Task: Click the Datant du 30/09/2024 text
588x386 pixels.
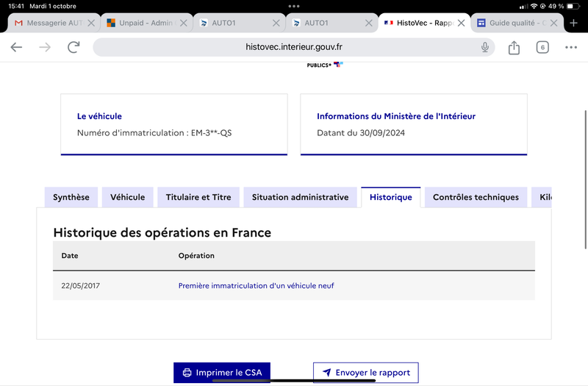Action: (x=361, y=133)
